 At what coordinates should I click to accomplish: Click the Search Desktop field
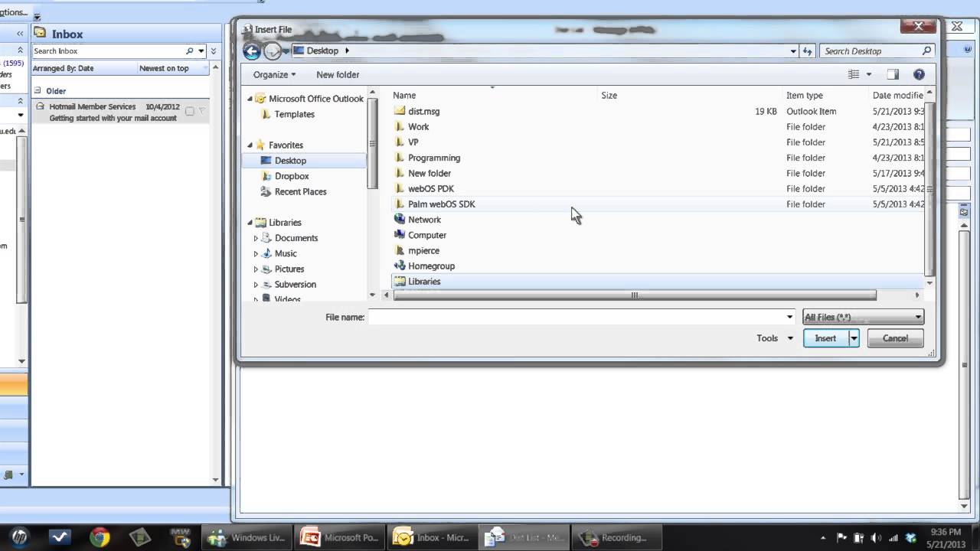pos(870,51)
